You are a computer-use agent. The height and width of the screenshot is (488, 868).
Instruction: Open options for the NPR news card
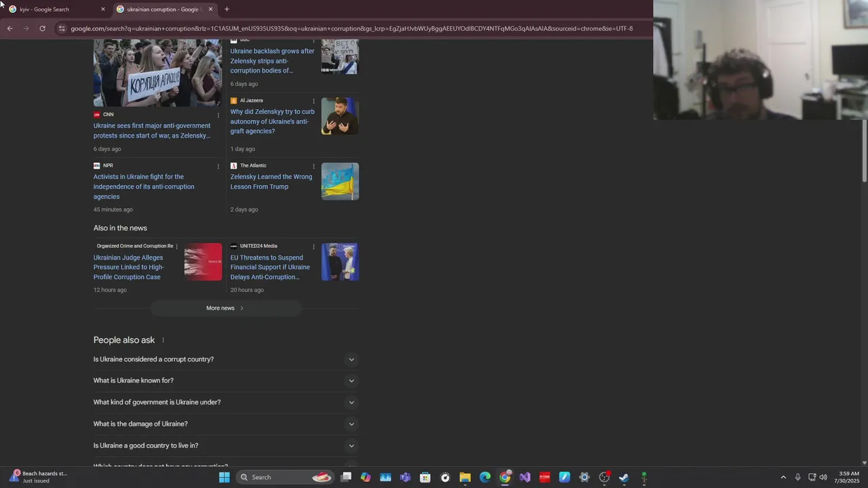click(x=218, y=166)
